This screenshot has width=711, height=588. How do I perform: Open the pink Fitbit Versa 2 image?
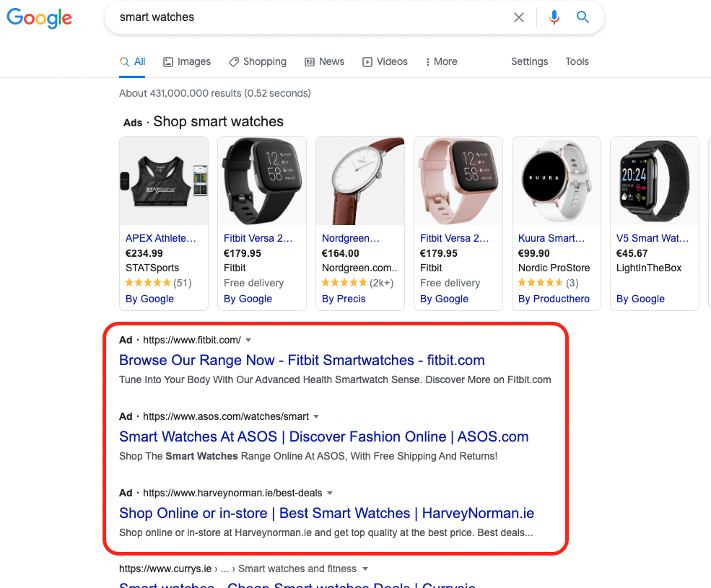(458, 181)
